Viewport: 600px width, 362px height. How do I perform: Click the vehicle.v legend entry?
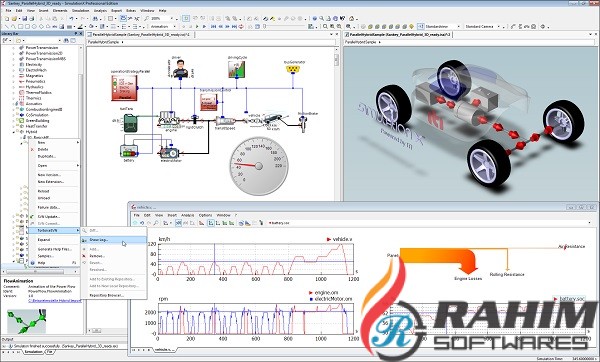[339, 239]
